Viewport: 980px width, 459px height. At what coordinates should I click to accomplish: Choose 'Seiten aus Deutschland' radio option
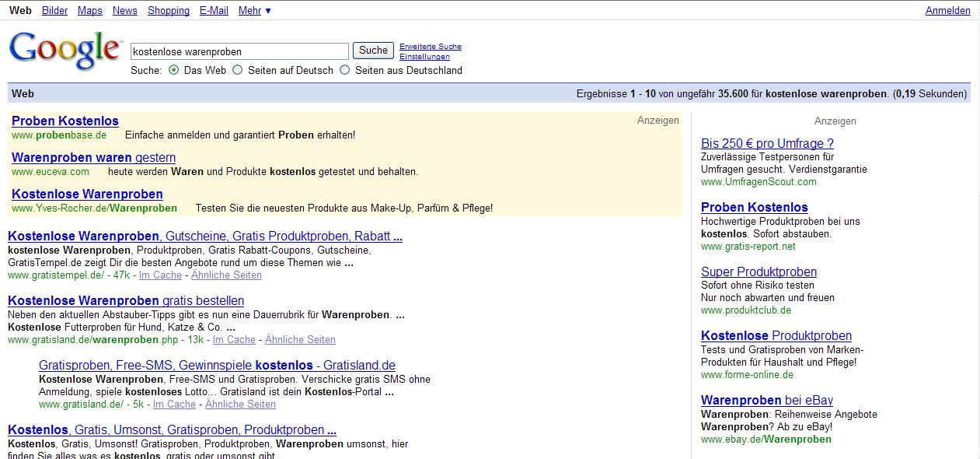[x=345, y=70]
